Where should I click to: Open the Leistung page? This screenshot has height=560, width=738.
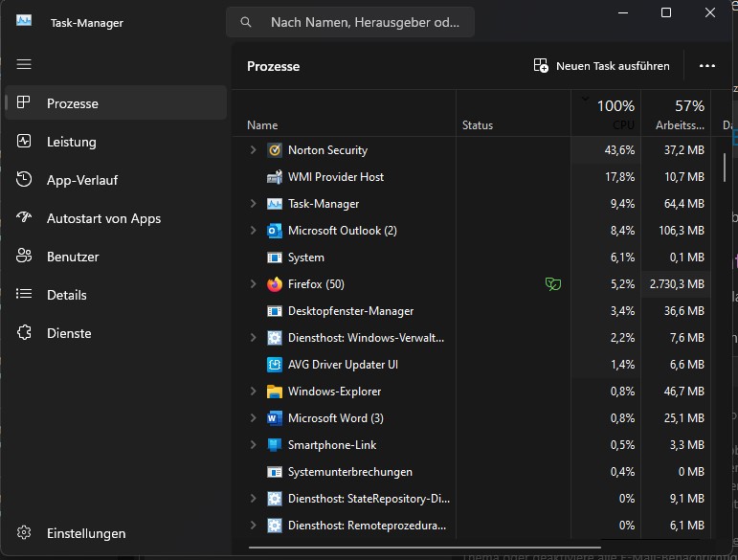tap(116, 141)
